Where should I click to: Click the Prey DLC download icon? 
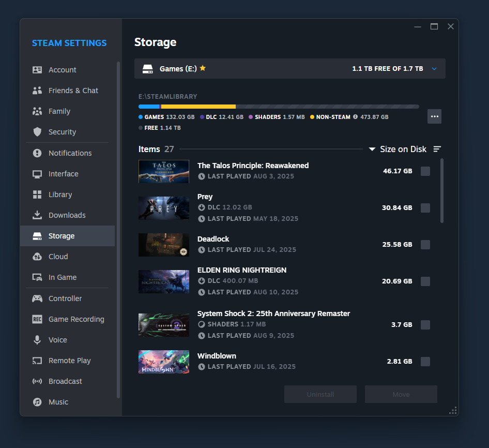pyautogui.click(x=202, y=207)
